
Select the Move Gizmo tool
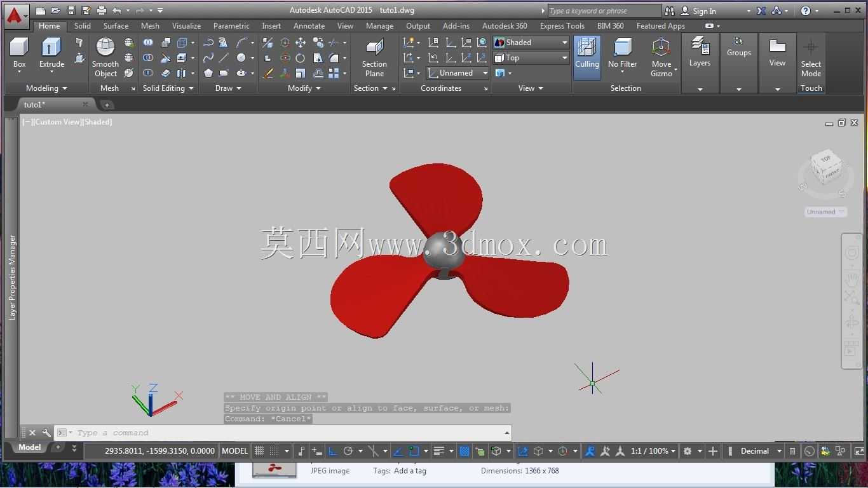[661, 57]
